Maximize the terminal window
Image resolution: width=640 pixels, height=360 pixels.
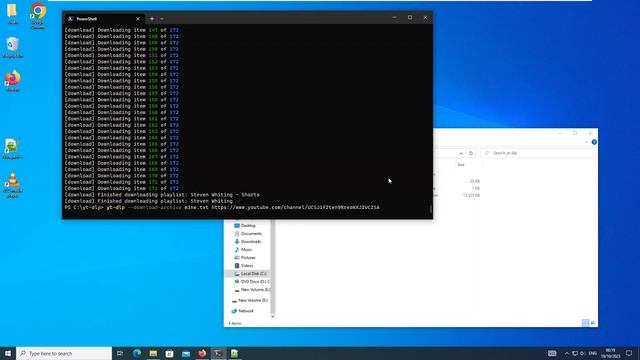(x=410, y=18)
